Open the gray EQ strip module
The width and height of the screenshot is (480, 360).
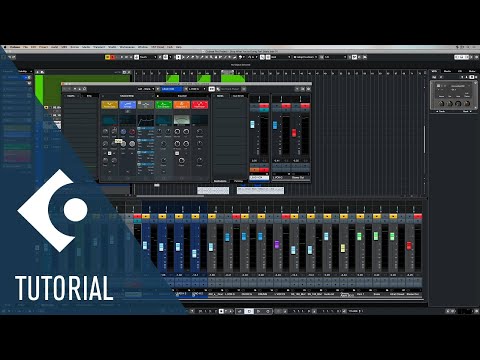146,105
